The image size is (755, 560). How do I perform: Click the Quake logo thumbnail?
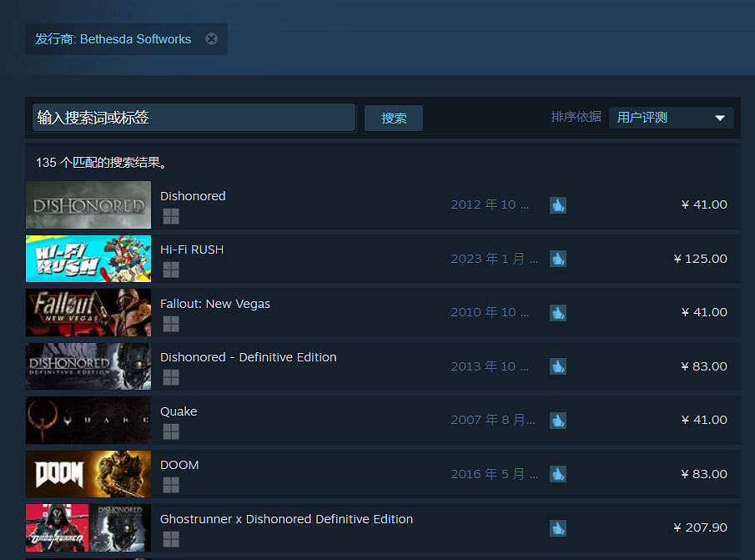click(x=88, y=421)
